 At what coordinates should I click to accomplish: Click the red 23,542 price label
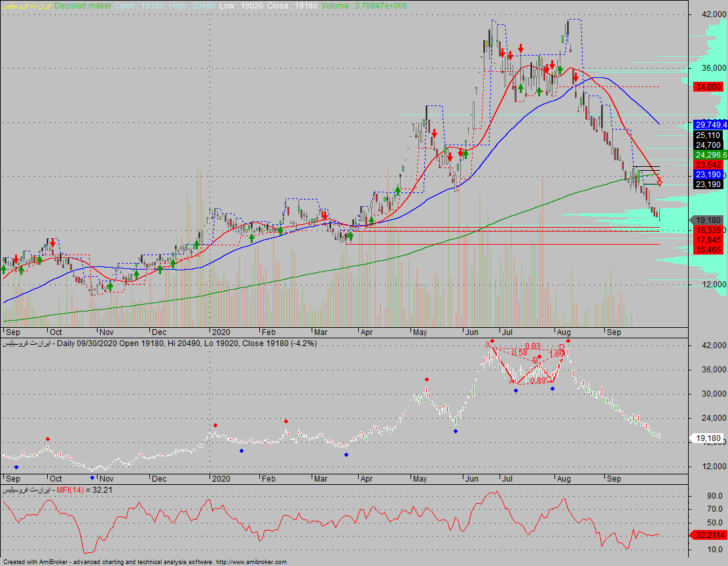coord(708,165)
